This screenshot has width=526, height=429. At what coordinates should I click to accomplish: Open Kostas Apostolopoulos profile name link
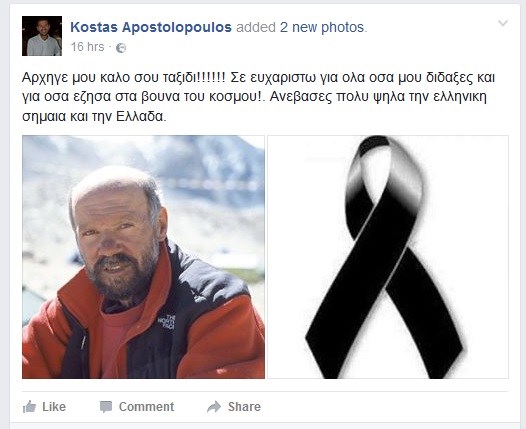pyautogui.click(x=151, y=27)
